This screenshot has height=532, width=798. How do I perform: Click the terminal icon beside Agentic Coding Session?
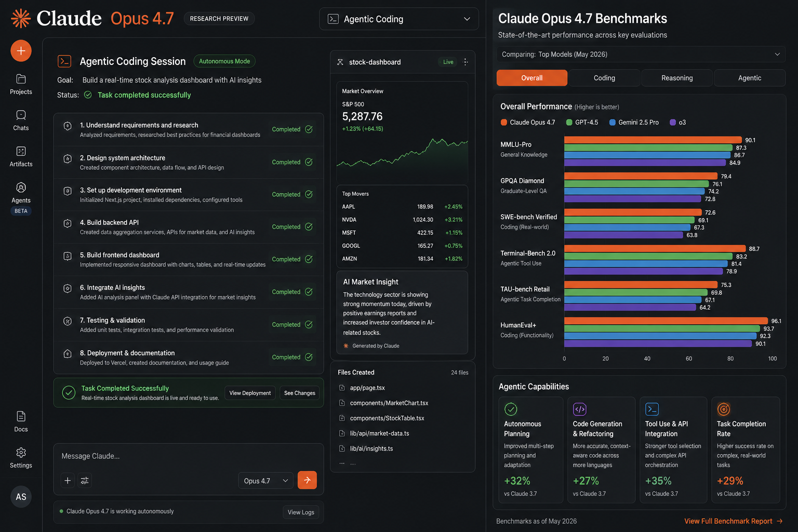click(x=64, y=61)
